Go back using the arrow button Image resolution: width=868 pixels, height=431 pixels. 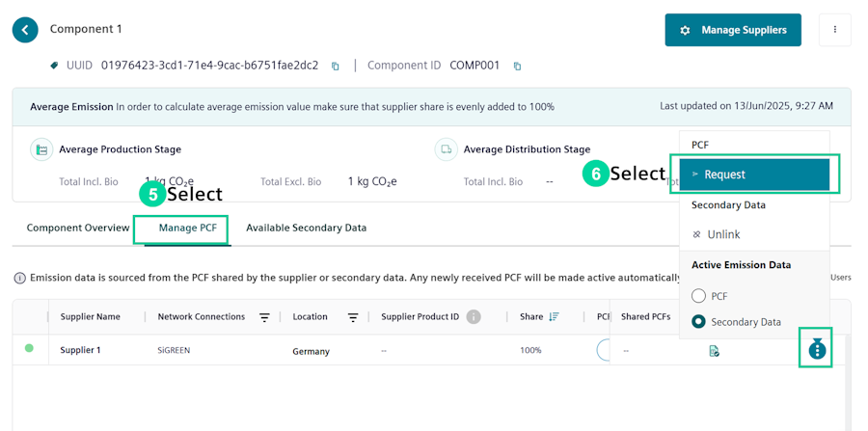point(25,30)
